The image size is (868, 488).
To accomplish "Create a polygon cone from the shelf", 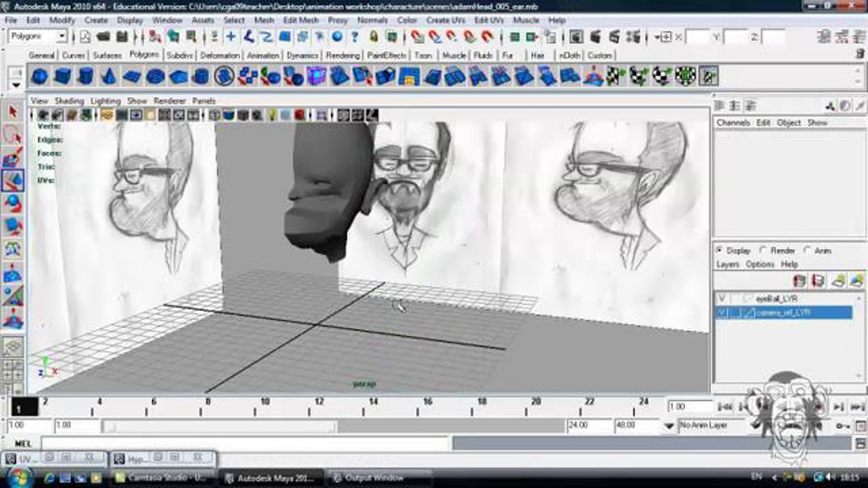I will pos(109,76).
